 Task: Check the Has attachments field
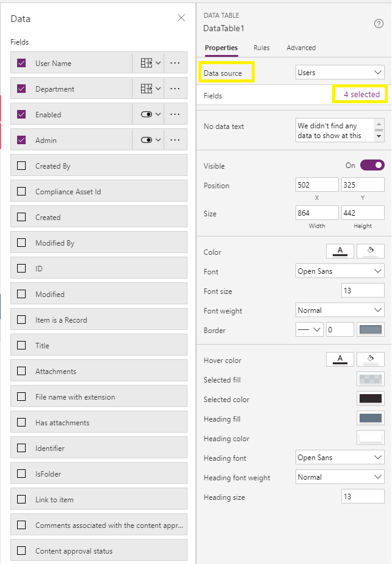pos(21,422)
